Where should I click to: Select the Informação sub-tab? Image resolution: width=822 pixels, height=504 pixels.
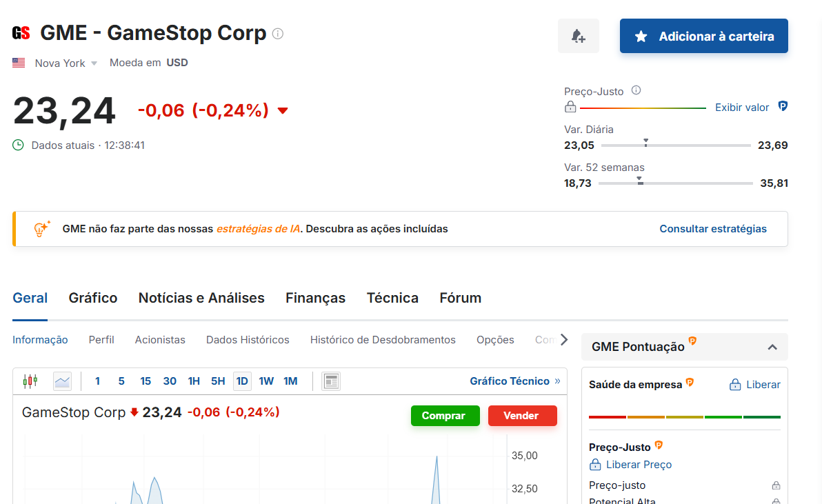pyautogui.click(x=41, y=340)
